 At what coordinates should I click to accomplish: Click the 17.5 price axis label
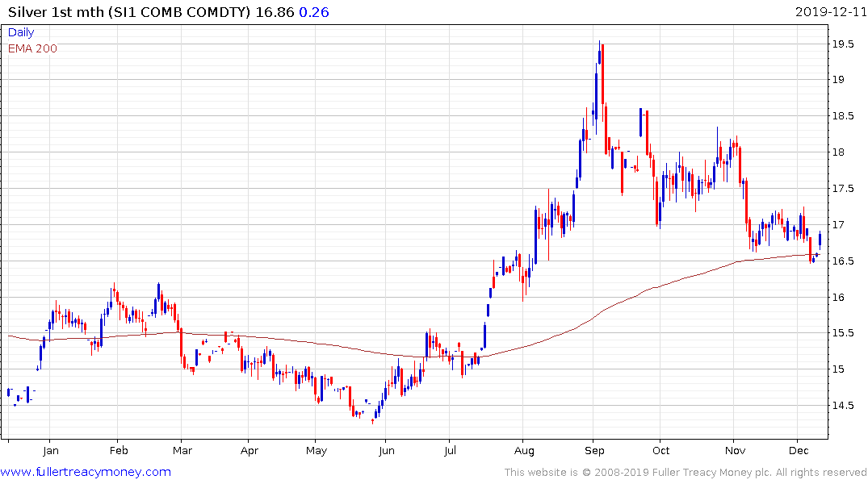coord(843,189)
